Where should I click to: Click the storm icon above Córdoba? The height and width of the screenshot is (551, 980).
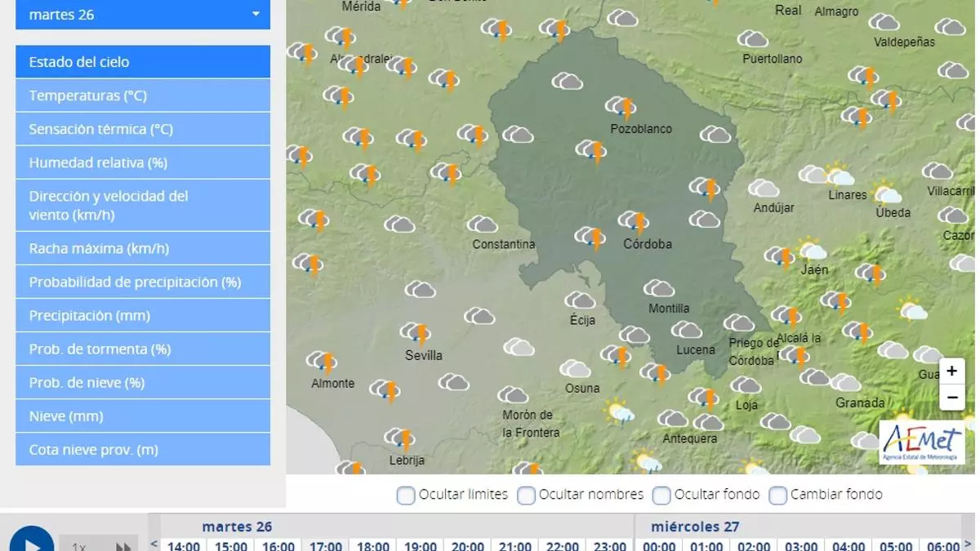(634, 221)
